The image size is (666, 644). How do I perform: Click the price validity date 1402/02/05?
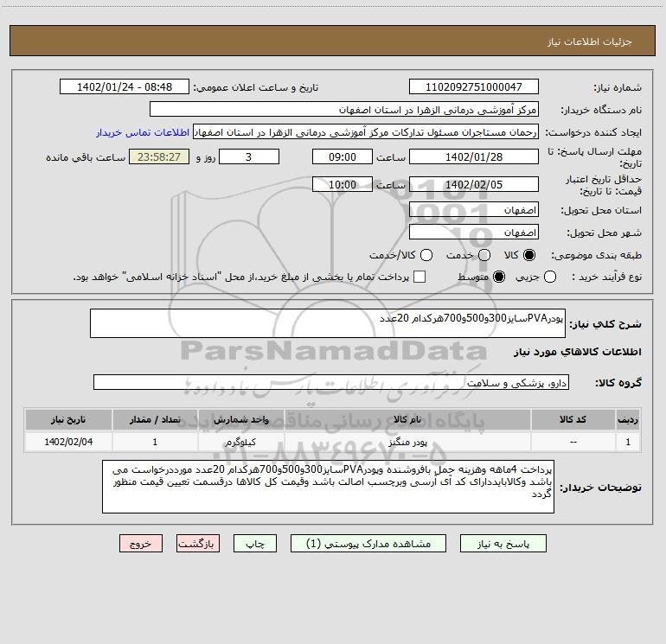click(474, 184)
